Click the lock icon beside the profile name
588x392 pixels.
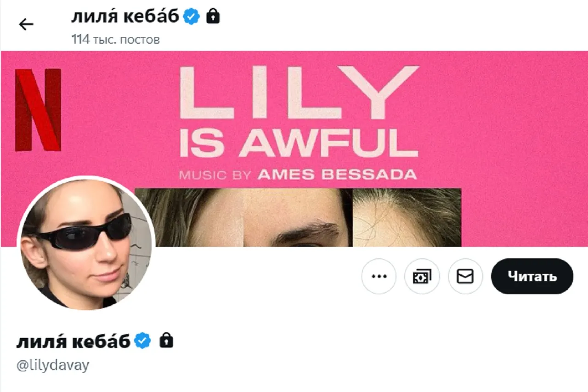tap(166, 341)
